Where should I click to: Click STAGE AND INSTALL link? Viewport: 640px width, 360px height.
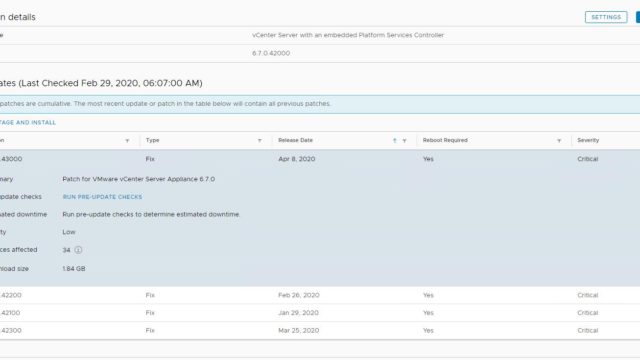click(x=28, y=122)
